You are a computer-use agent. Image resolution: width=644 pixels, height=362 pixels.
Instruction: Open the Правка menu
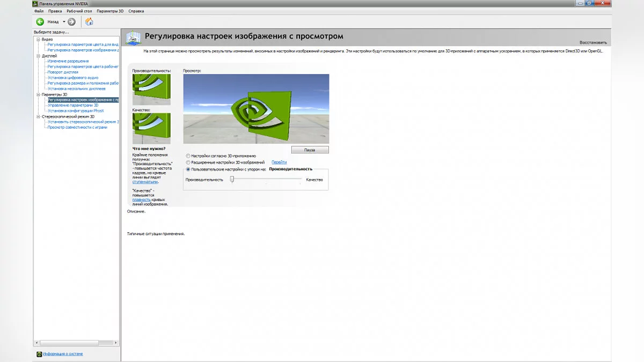(55, 11)
